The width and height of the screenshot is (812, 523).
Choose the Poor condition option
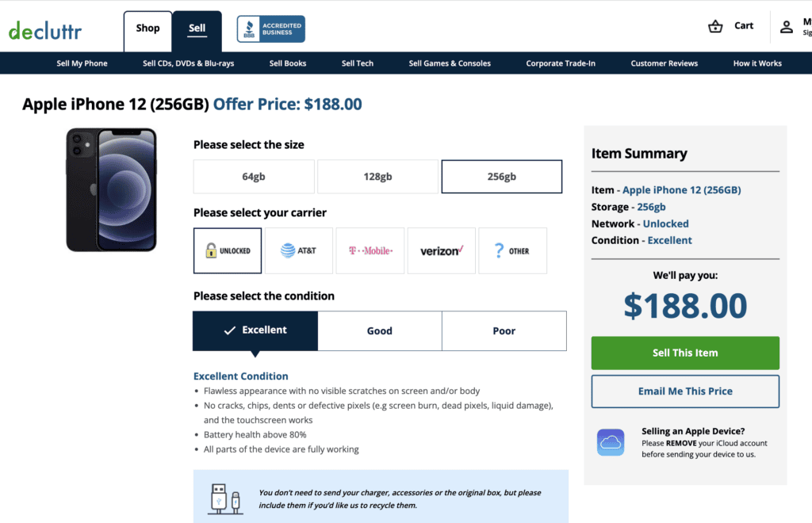(504, 330)
